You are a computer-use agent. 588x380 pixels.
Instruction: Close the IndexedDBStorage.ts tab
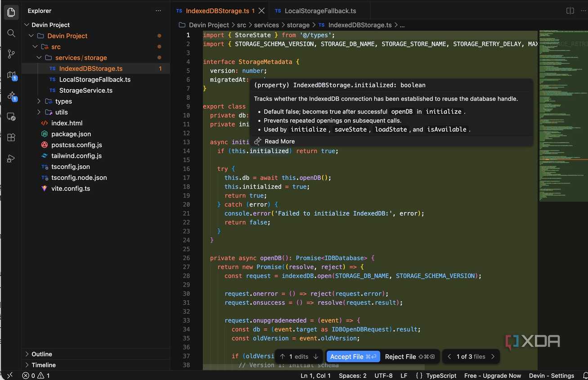coord(262,11)
